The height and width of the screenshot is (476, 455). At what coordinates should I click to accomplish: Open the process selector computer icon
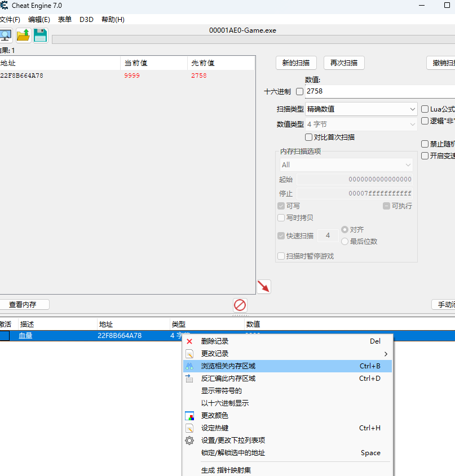click(x=6, y=35)
